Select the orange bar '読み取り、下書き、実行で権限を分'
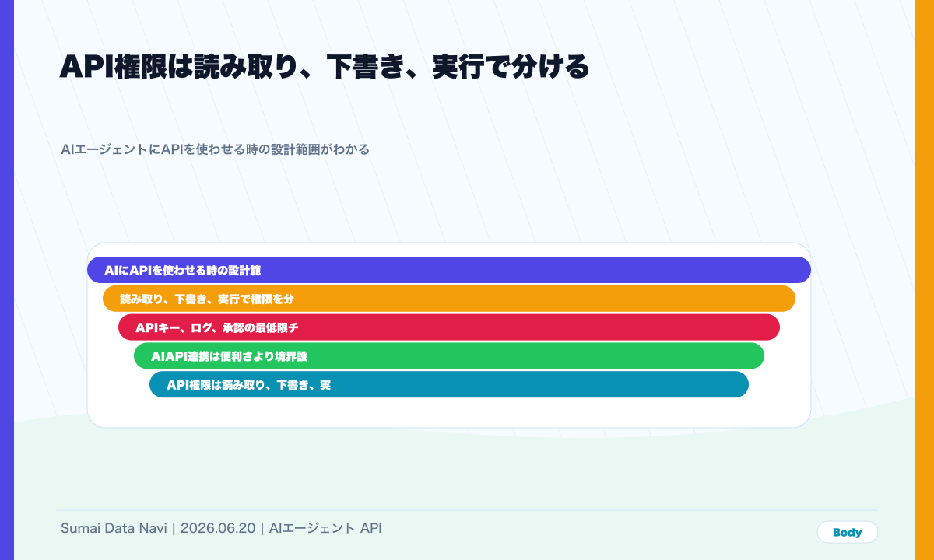This screenshot has height=560, width=934. [449, 299]
